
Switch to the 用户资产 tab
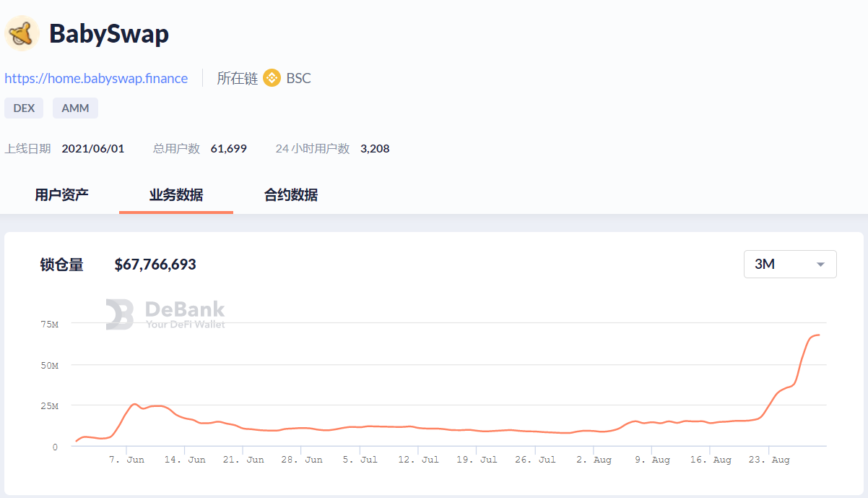pos(62,194)
